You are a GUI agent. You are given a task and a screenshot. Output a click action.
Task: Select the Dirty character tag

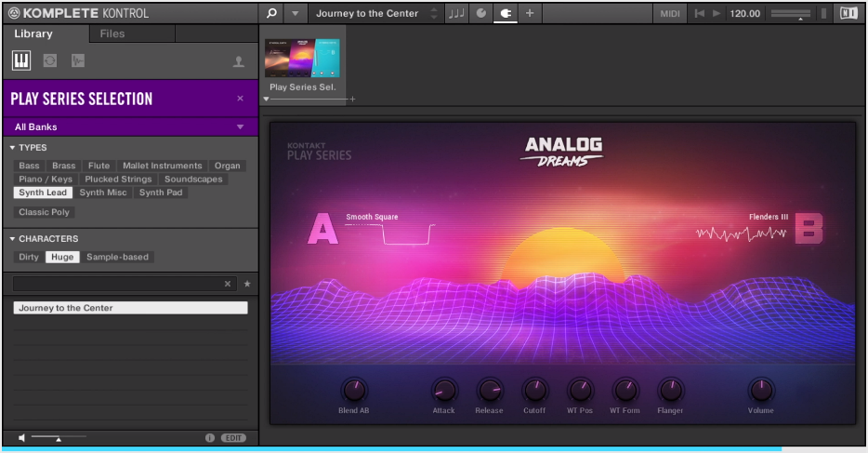tap(29, 257)
